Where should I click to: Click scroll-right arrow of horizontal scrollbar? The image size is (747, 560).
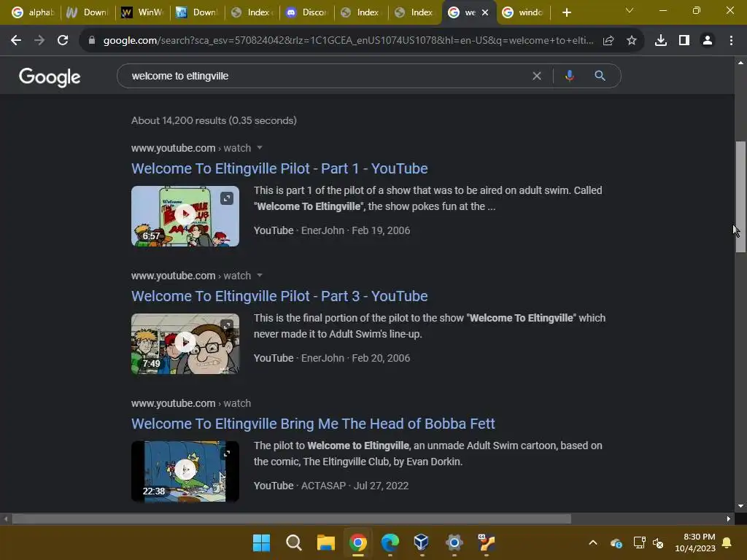coord(729,518)
